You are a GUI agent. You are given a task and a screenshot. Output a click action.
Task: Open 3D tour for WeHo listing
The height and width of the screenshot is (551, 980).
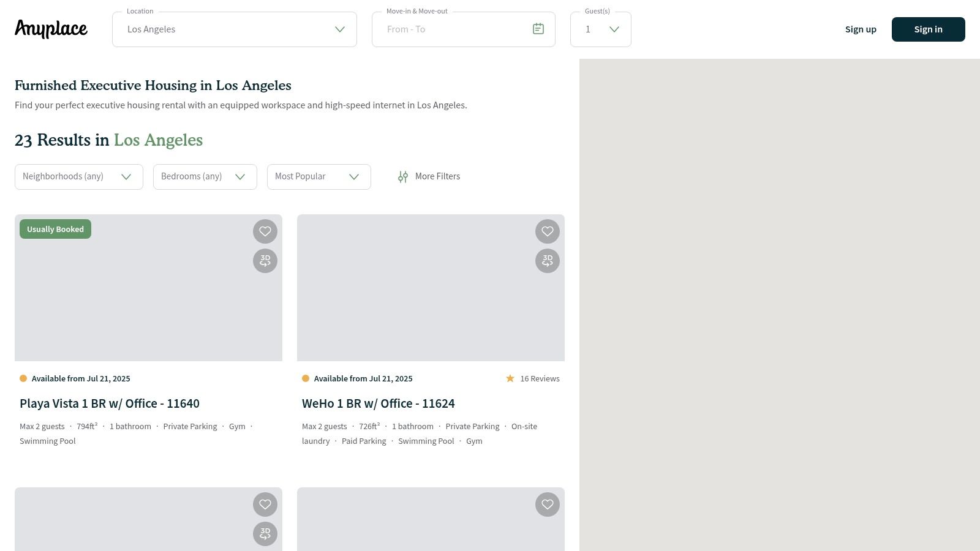pyautogui.click(x=548, y=261)
